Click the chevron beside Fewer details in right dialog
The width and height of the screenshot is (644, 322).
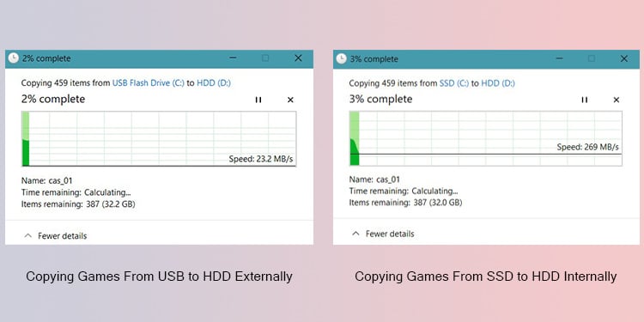pos(355,234)
